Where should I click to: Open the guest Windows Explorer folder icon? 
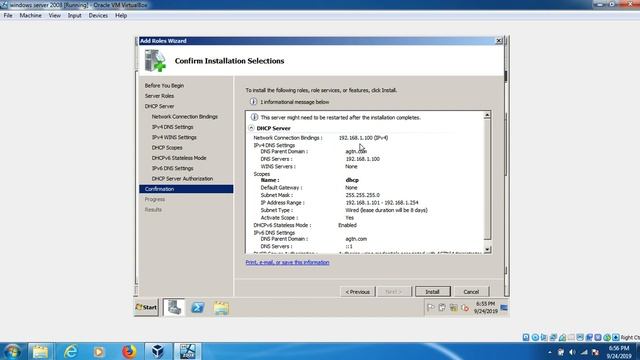pyautogui.click(x=221, y=308)
